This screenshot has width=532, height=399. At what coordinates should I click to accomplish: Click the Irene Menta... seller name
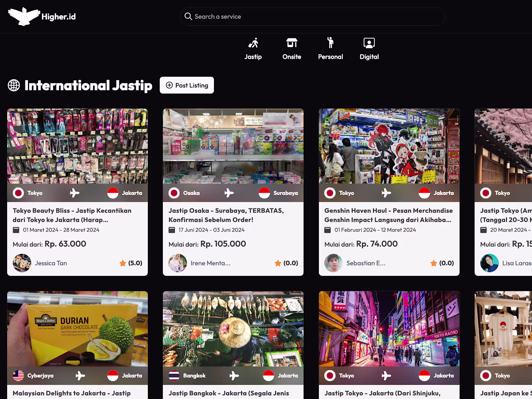pos(210,263)
